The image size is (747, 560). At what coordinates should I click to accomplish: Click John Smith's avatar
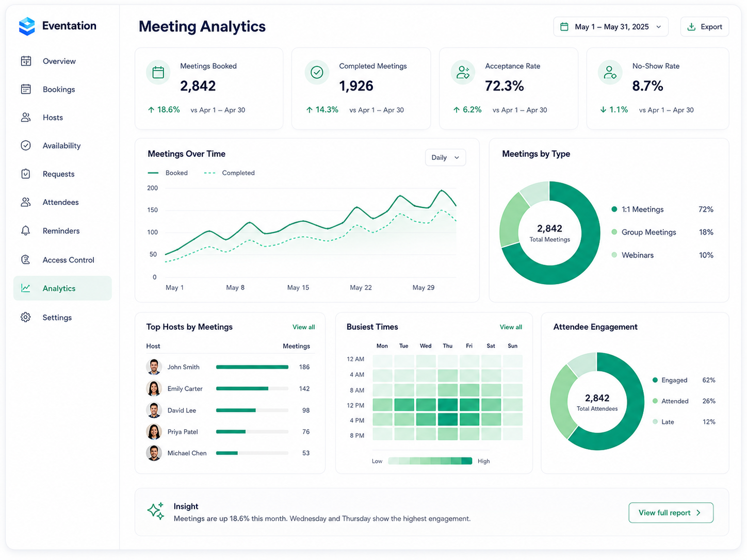pos(154,367)
